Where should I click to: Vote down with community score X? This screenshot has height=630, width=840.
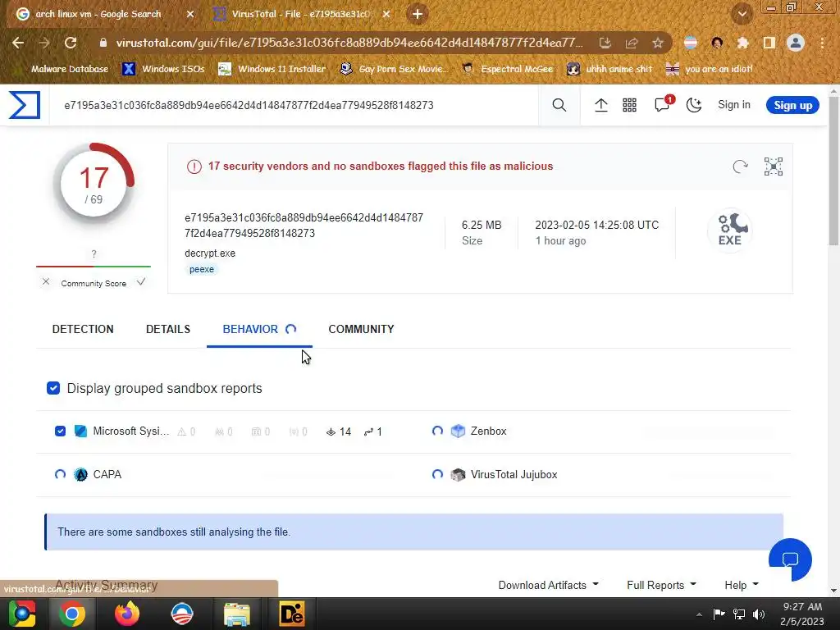(46, 282)
